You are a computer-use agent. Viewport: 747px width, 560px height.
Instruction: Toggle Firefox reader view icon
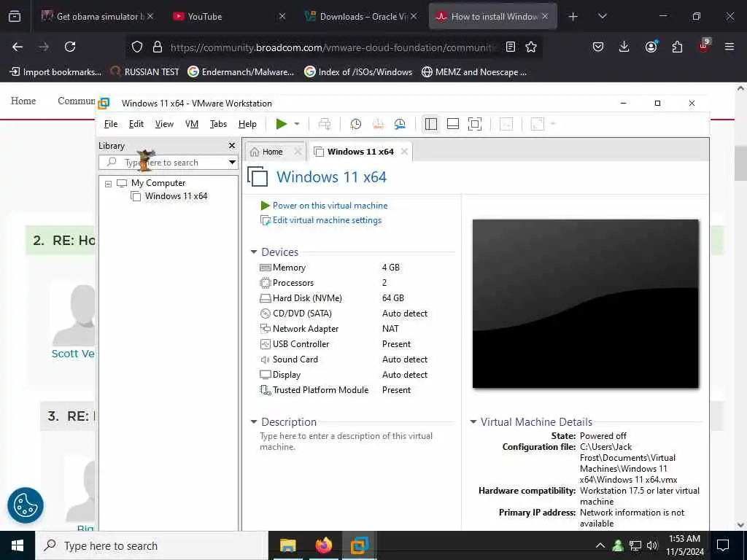pos(510,47)
